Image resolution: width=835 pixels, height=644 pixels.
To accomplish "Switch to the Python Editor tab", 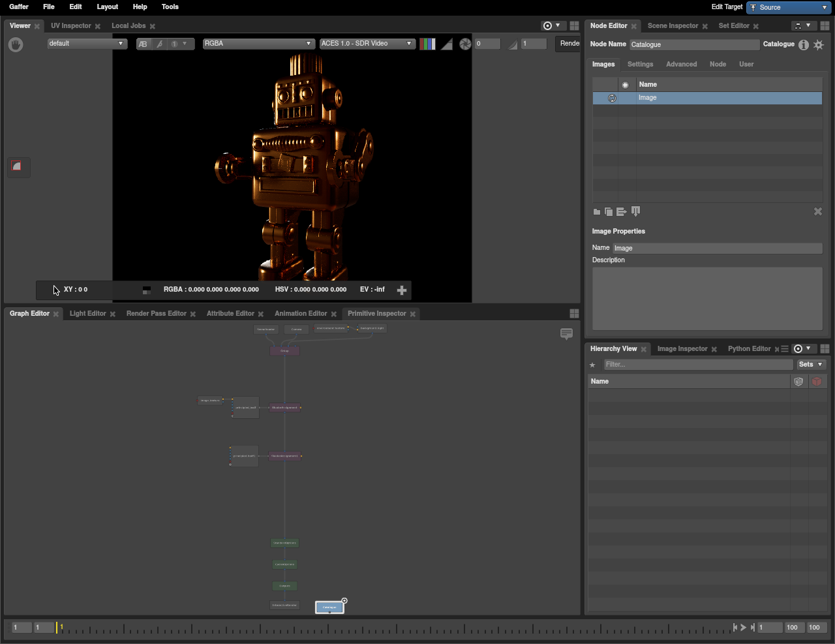I will pos(750,348).
